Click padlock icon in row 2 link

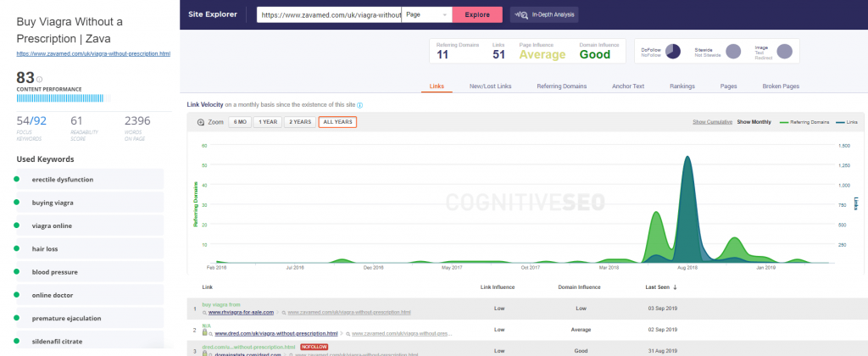coord(205,333)
